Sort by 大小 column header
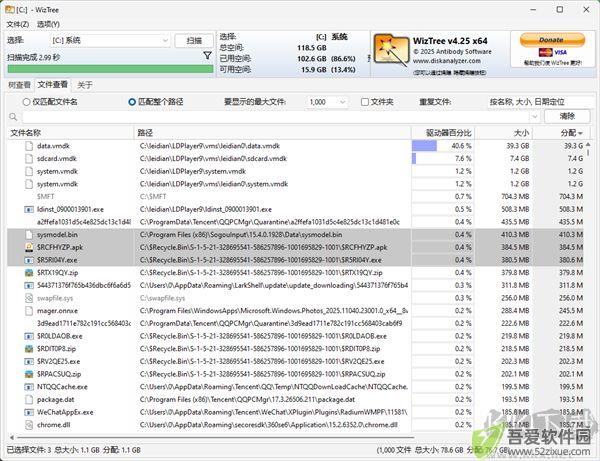The image size is (600, 461). point(504,133)
